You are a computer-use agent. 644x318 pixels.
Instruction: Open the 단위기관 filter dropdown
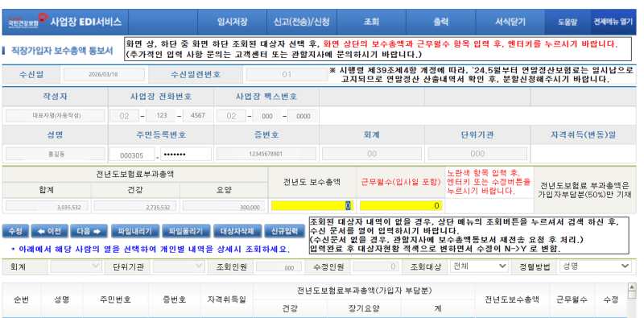coord(179,266)
